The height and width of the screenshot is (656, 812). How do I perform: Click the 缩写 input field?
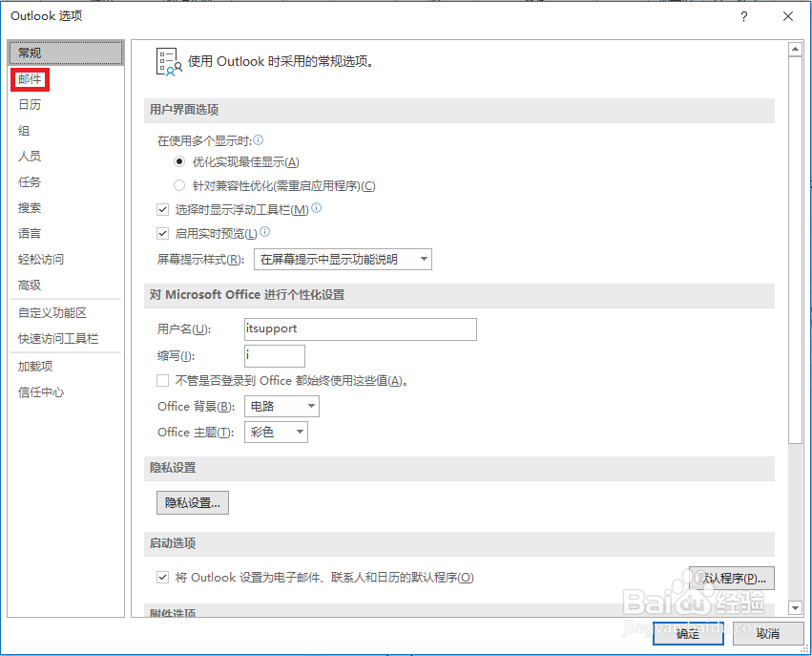tap(275, 356)
